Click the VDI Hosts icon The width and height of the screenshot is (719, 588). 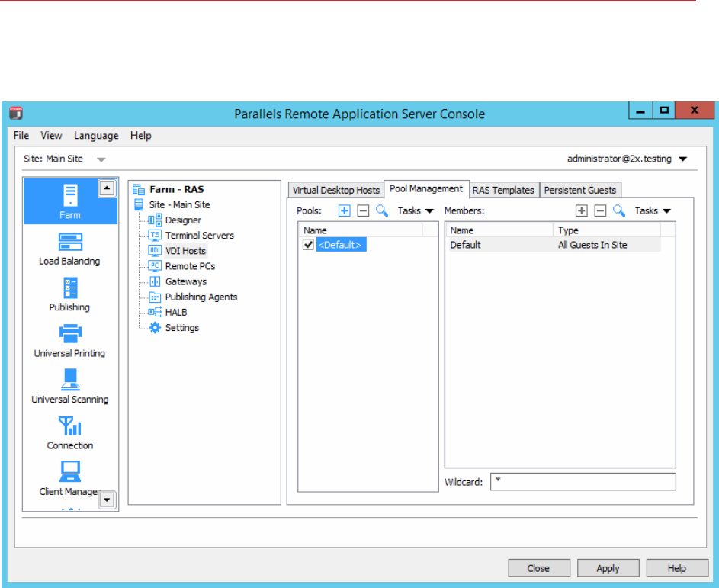point(155,250)
